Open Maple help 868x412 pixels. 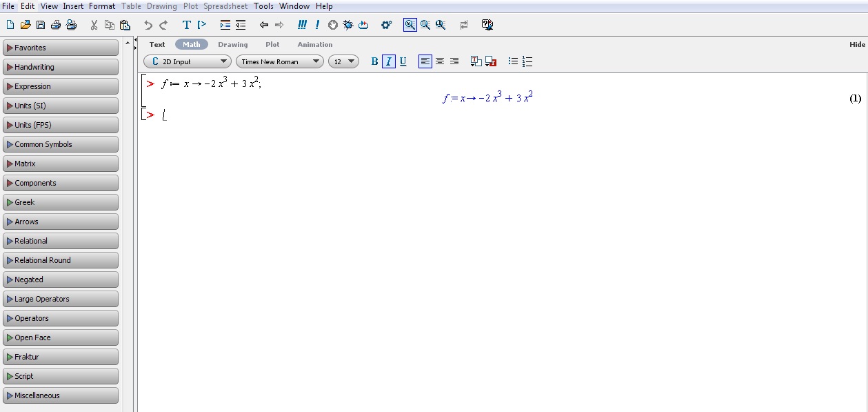487,24
